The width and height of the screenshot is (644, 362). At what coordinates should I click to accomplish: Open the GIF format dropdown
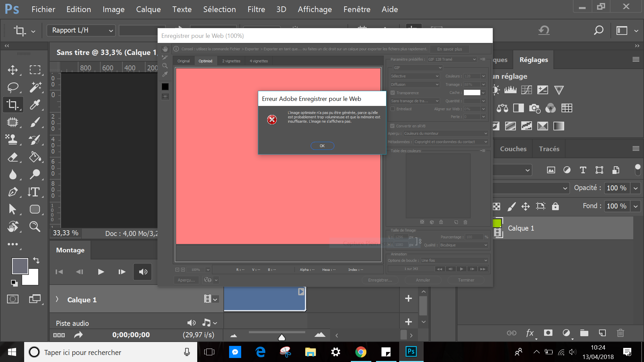[x=418, y=68]
